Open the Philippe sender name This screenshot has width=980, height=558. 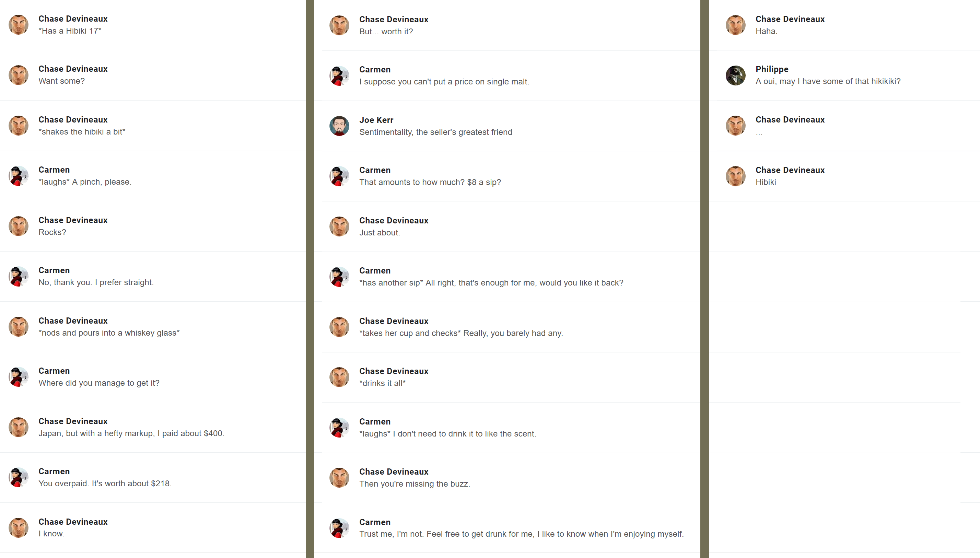click(772, 69)
